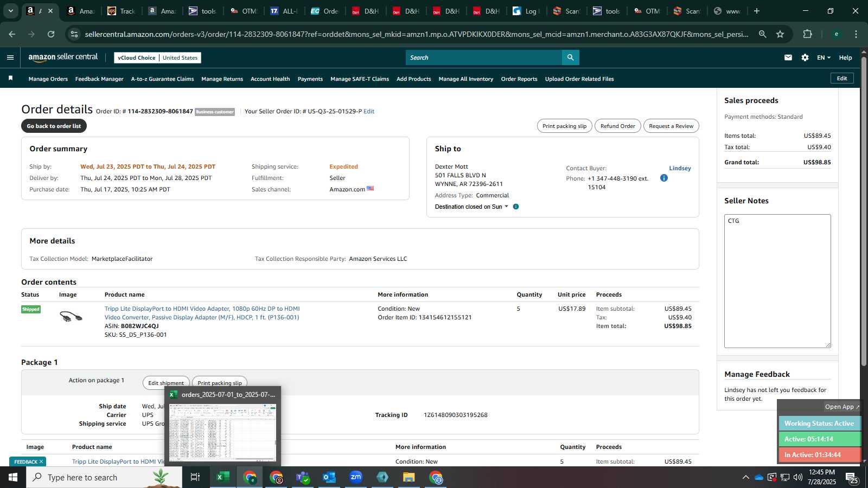Open the vCloud Choice account switcher
The width and height of the screenshot is (868, 488).
pyautogui.click(x=157, y=57)
